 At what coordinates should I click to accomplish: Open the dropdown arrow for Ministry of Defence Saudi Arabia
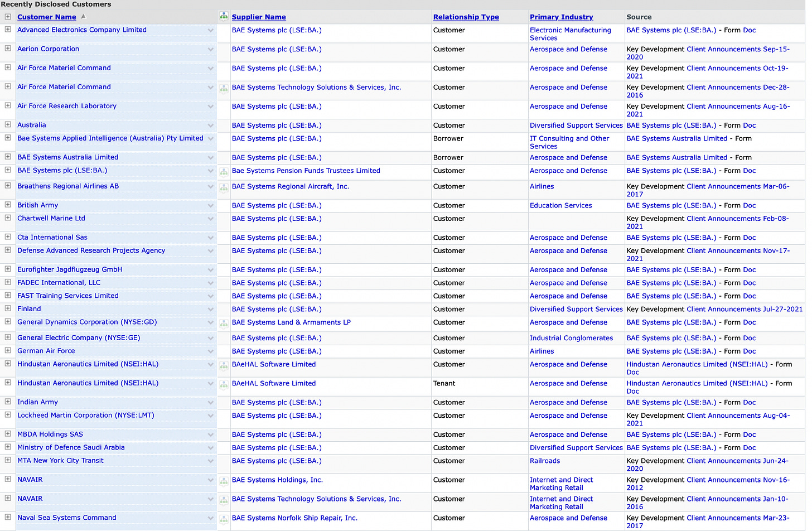pos(211,448)
